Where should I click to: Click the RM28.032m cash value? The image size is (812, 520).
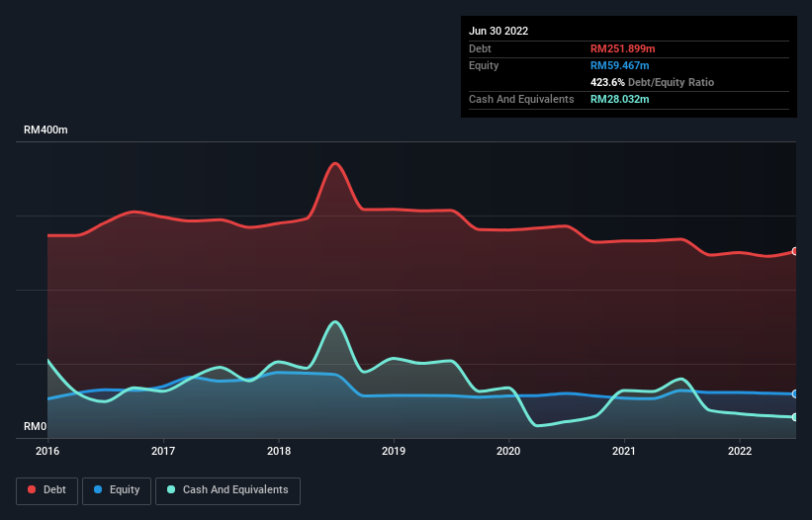(619, 99)
